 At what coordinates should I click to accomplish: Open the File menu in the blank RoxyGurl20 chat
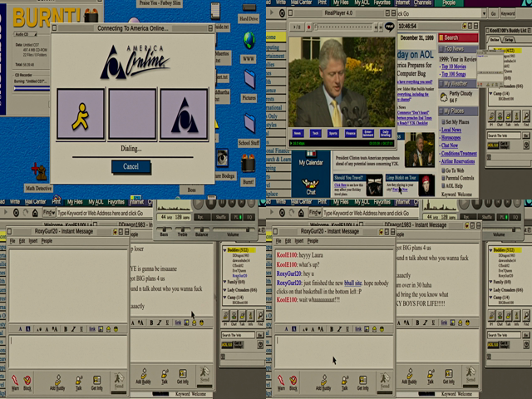click(12, 241)
